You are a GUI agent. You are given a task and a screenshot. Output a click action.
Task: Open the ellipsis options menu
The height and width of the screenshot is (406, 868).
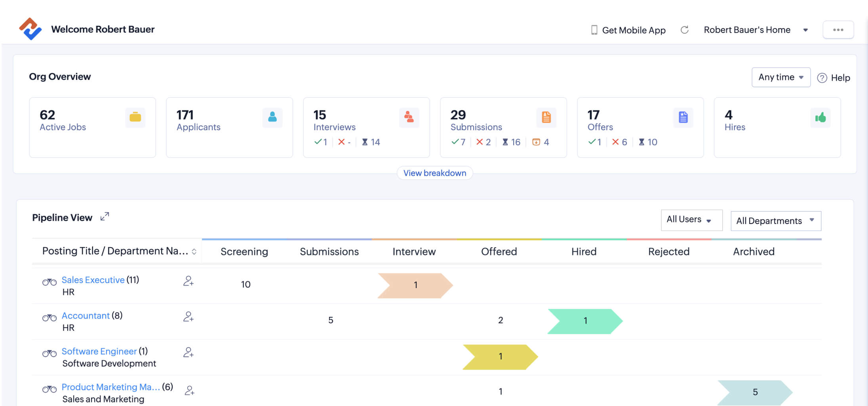click(838, 30)
